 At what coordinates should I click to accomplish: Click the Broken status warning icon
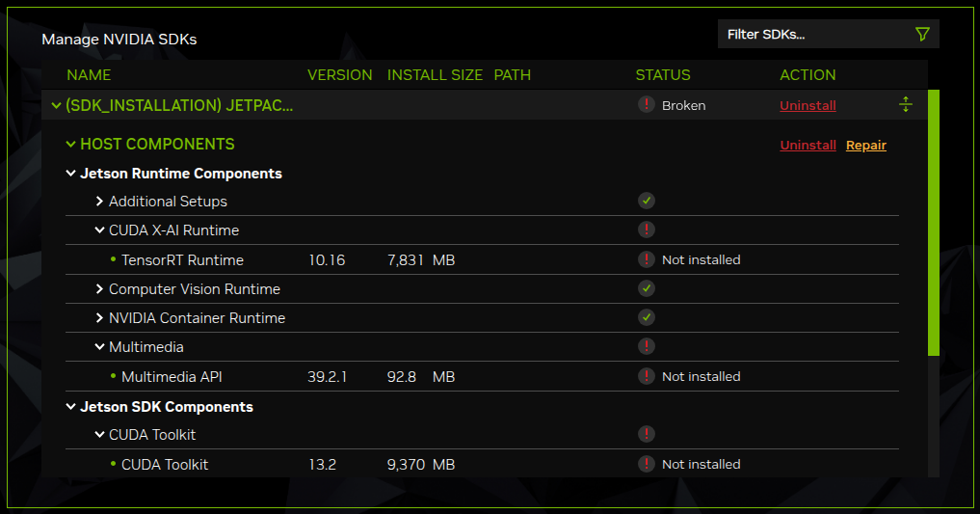[647, 104]
